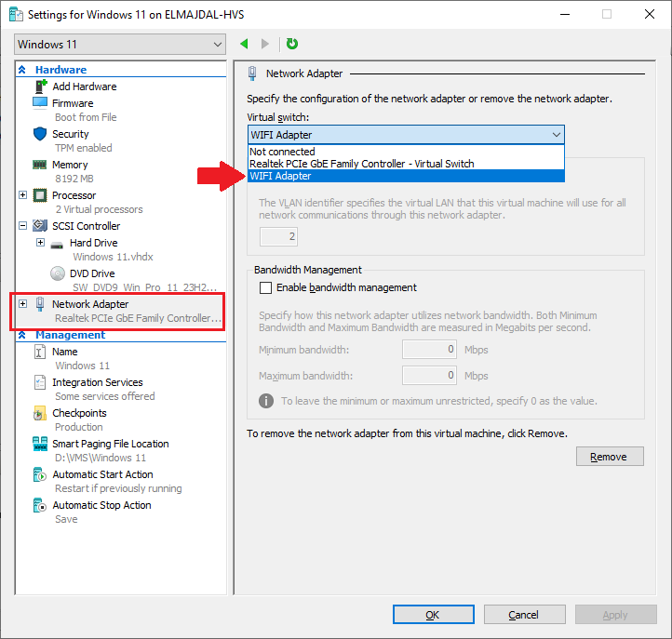The width and height of the screenshot is (672, 639).
Task: Click the Smart Paging File Location icon
Action: pyautogui.click(x=40, y=444)
